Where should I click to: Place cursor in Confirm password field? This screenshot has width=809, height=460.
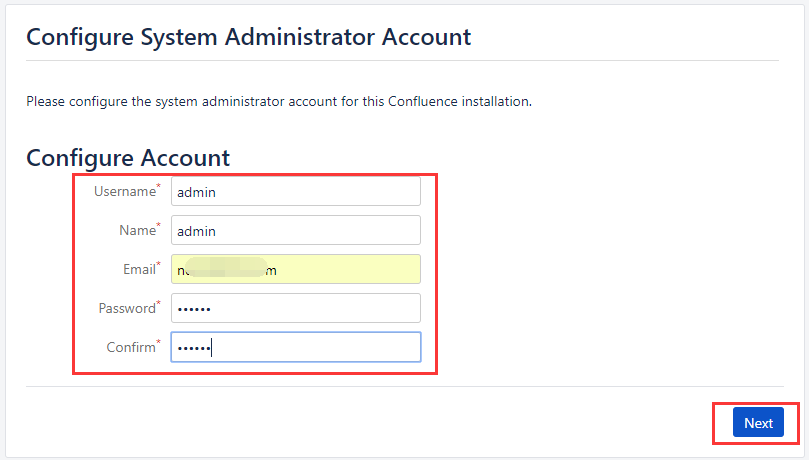(x=296, y=347)
